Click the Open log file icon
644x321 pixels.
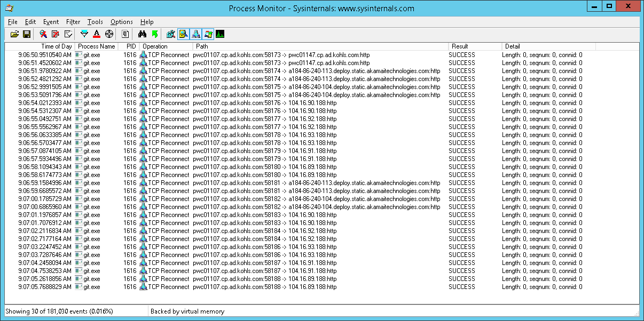coord(15,34)
